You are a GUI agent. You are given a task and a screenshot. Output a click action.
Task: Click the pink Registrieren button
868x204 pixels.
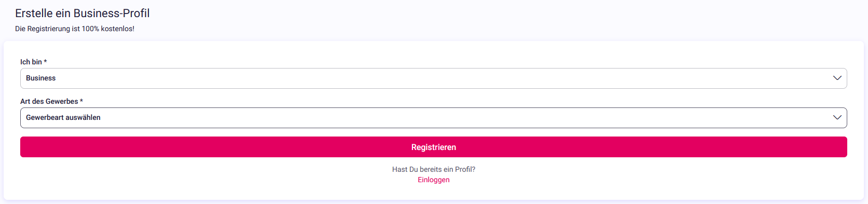434,147
